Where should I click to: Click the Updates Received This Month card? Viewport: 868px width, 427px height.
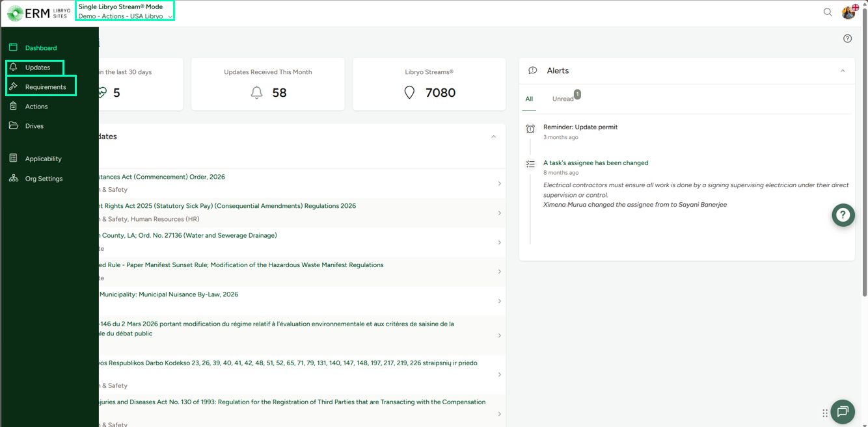[x=268, y=84]
